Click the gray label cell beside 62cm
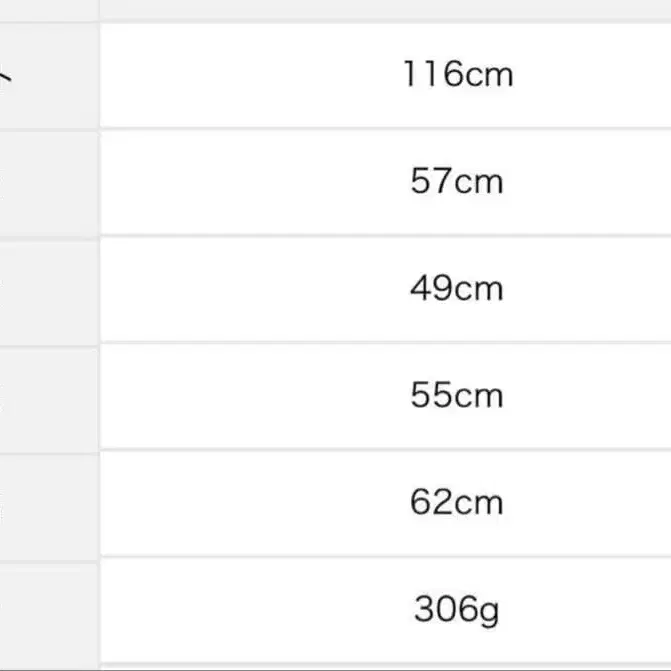The image size is (671, 671). (x=48, y=502)
